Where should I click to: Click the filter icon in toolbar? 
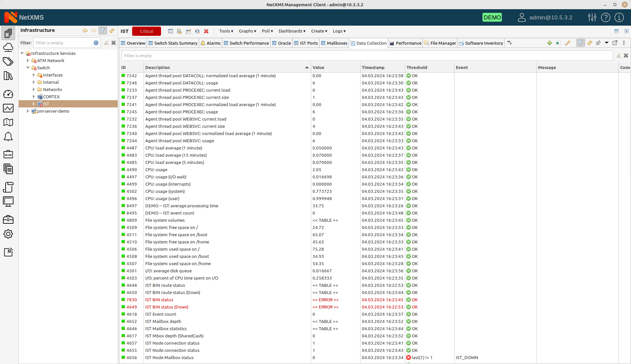(580, 43)
